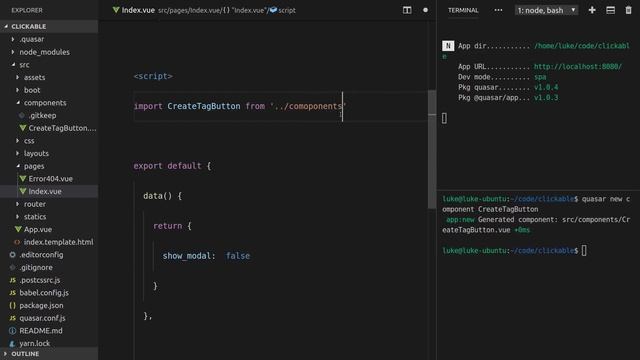Expand the router folder
Screen dimensions: 640x360
click(17, 204)
